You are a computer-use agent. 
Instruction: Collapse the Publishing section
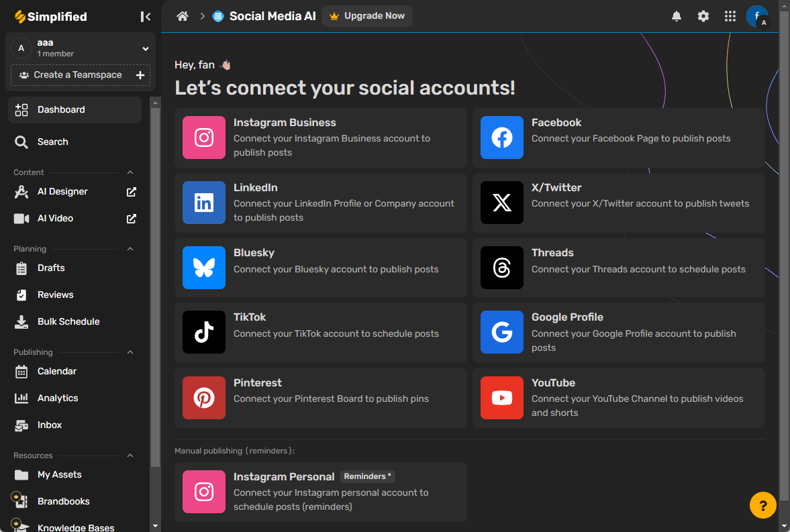click(130, 352)
